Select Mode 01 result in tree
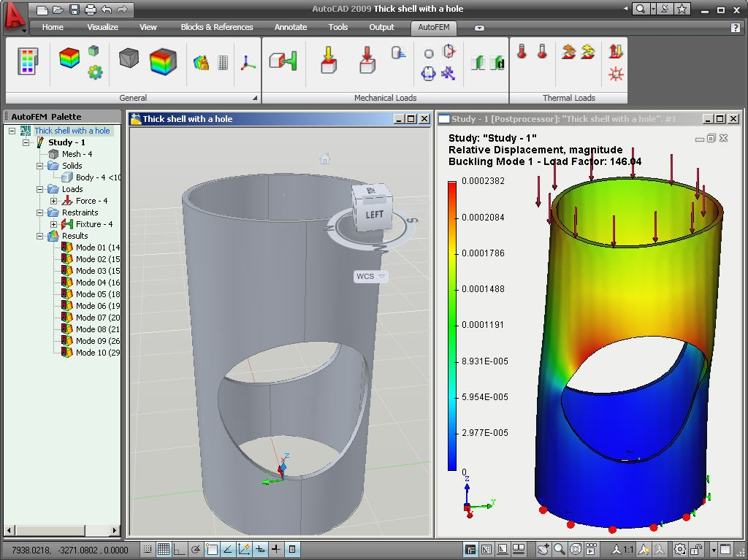This screenshot has height=560, width=748. [91, 248]
